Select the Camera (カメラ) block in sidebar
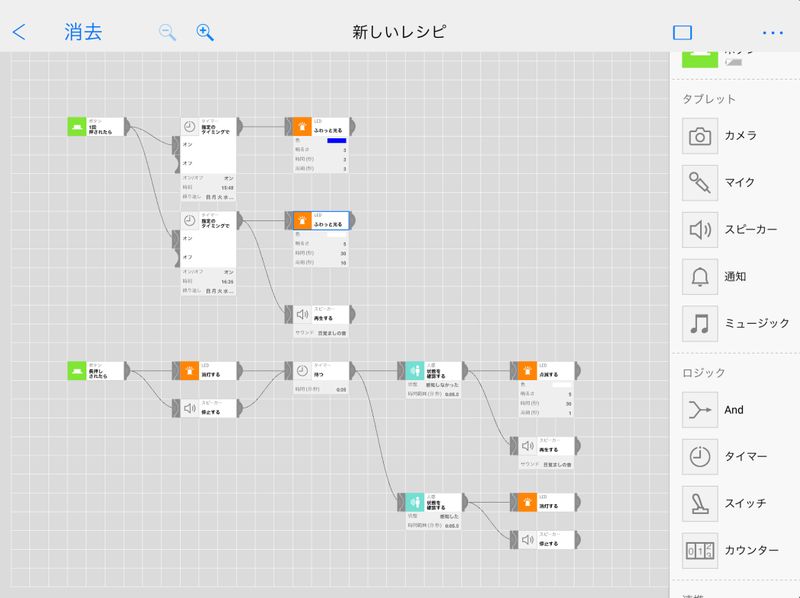Screen dimensions: 800x598 [700, 135]
